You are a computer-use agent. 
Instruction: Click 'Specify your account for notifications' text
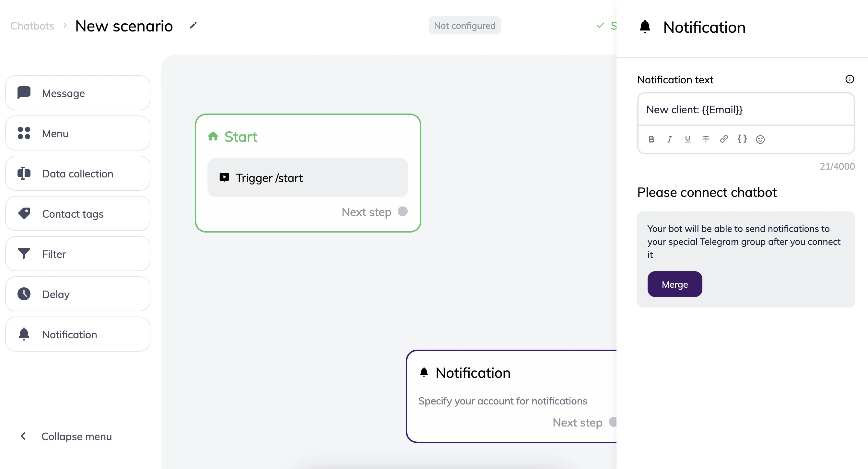coord(502,401)
